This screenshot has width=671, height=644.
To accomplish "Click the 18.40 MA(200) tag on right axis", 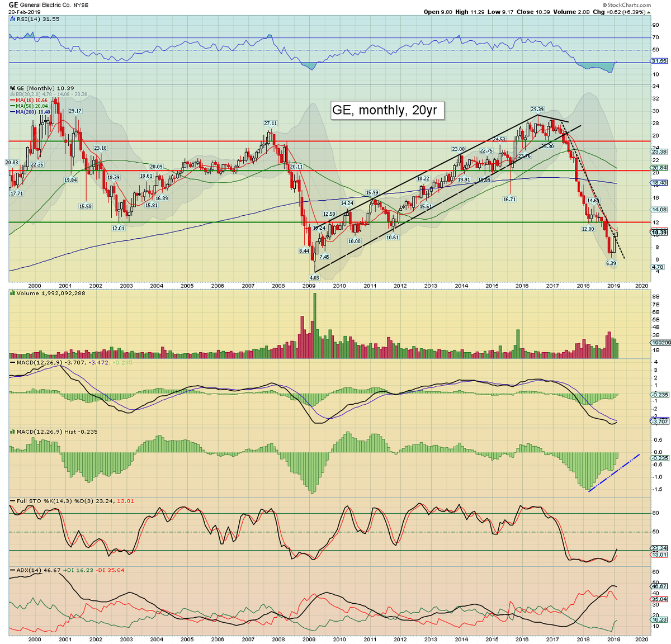I will [x=660, y=182].
